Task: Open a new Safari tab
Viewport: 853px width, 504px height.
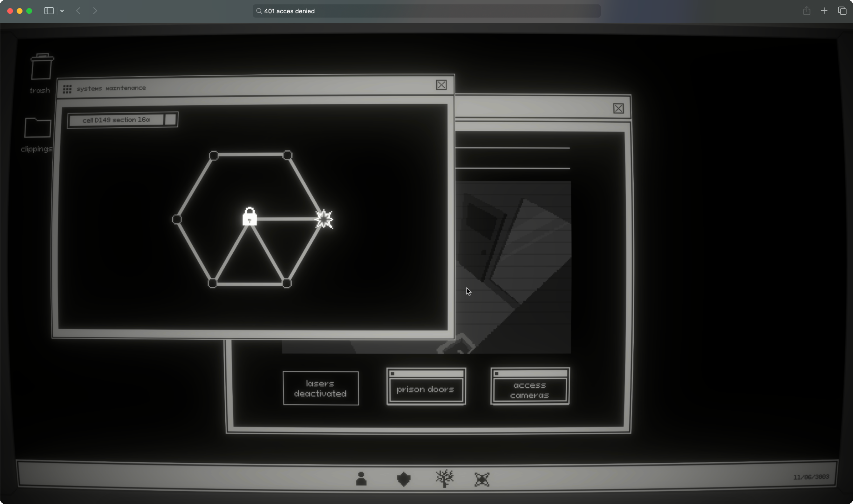Action: pos(824,11)
